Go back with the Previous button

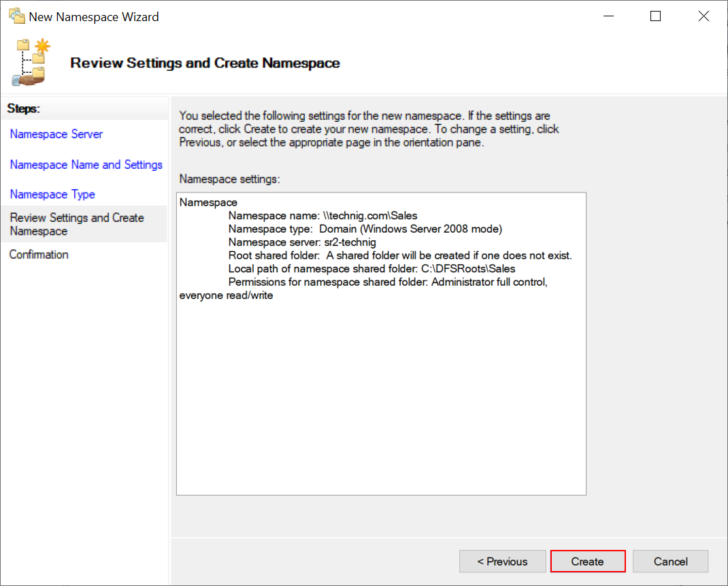tap(502, 561)
